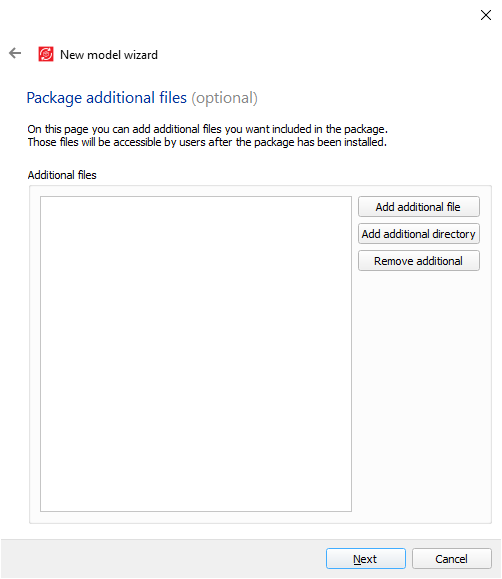502x579 pixels.
Task: Cancel the new model wizard
Action: click(451, 559)
